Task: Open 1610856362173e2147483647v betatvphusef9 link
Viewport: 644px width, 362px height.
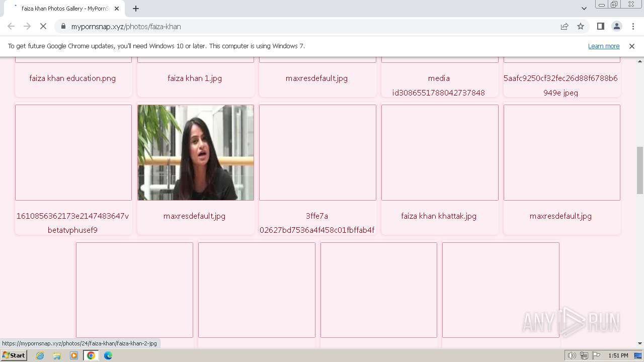Action: [x=72, y=223]
